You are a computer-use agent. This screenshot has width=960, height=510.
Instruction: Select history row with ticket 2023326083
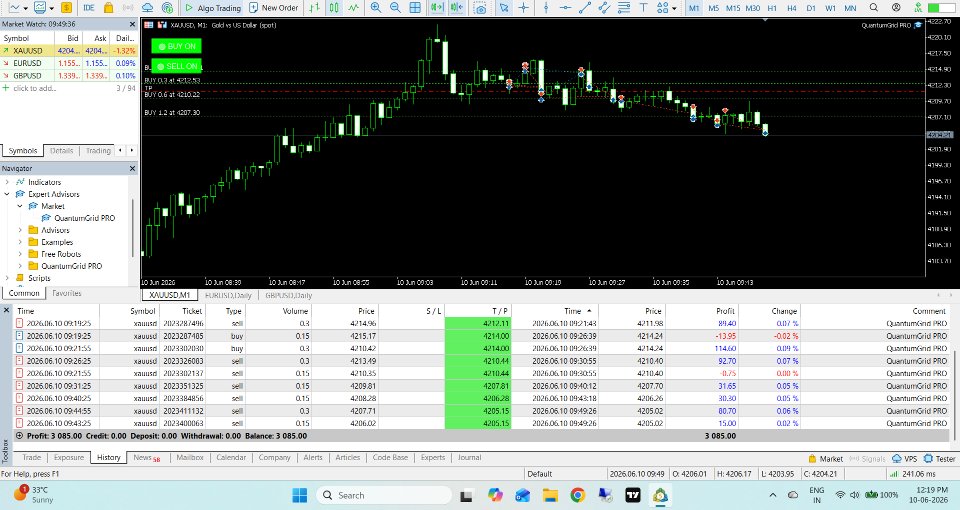[x=481, y=361]
